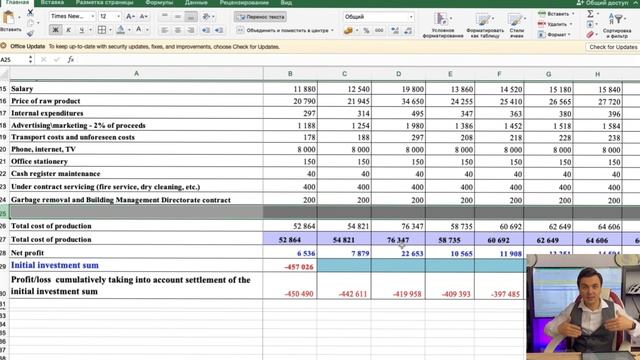Center text horizontally
This screenshot has height=360, width=640.
pos(178,30)
